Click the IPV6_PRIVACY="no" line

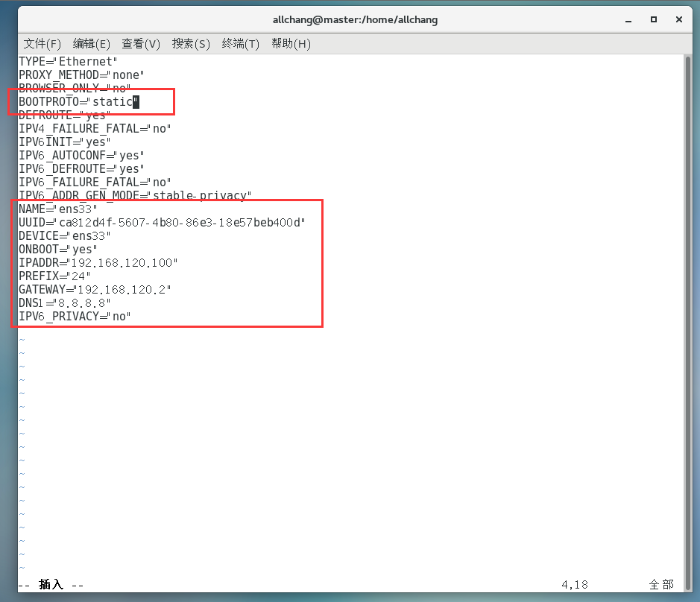click(75, 316)
